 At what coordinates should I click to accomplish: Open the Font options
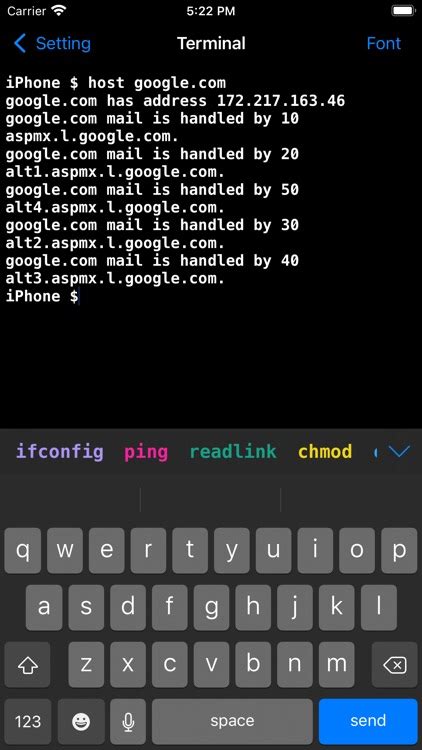click(x=384, y=43)
